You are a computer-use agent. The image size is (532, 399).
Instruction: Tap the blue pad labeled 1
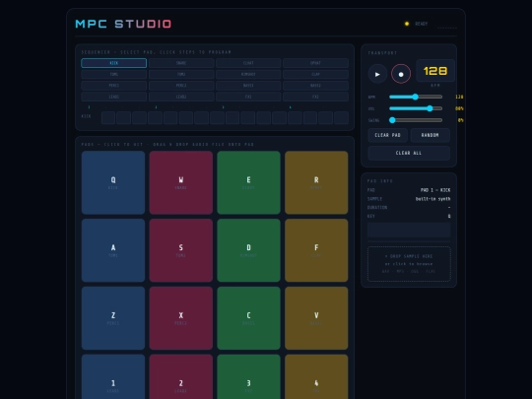click(x=113, y=377)
